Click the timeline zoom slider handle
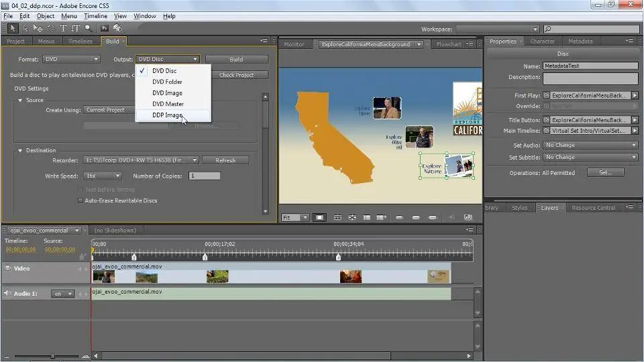The image size is (644, 362). point(52,356)
